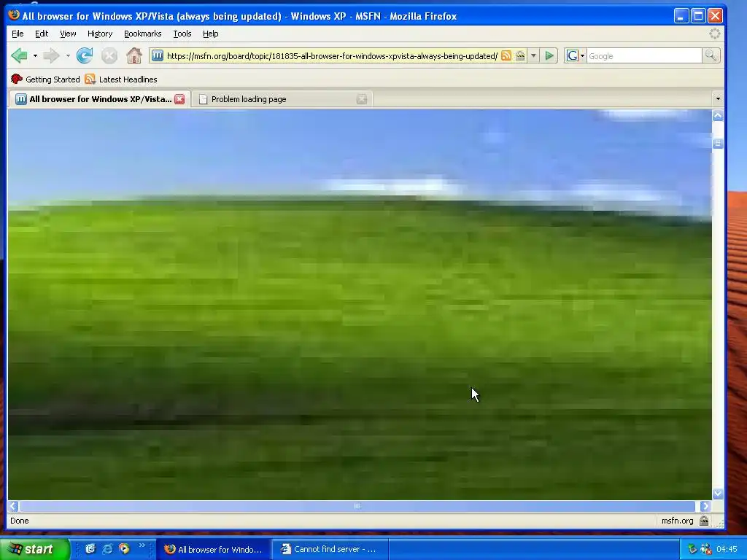Expand the address bar URL history dropdown

(533, 55)
